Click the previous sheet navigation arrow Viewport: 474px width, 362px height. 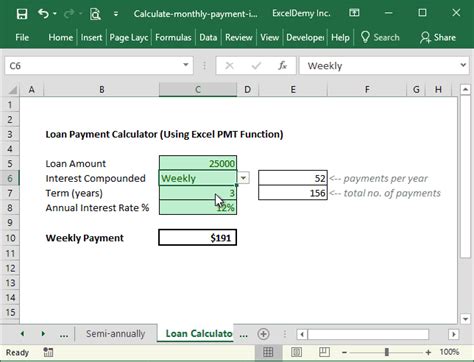pos(22,333)
